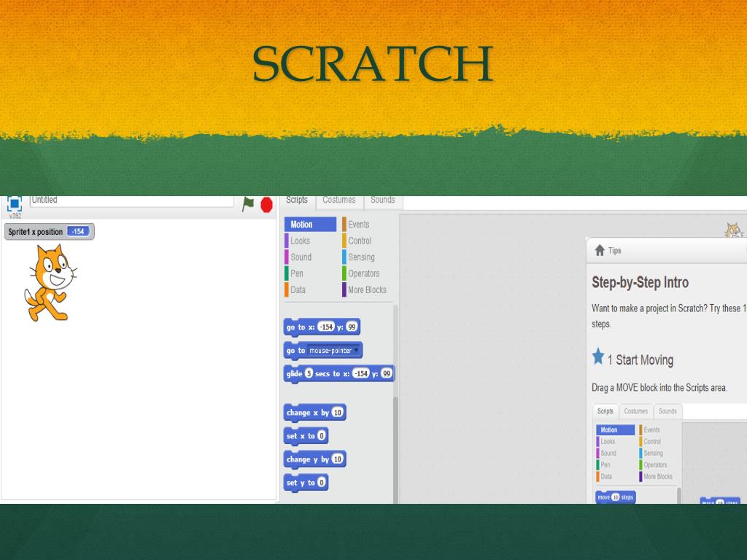
Task: Click value 0 in 'set y to' block
Action: point(322,483)
